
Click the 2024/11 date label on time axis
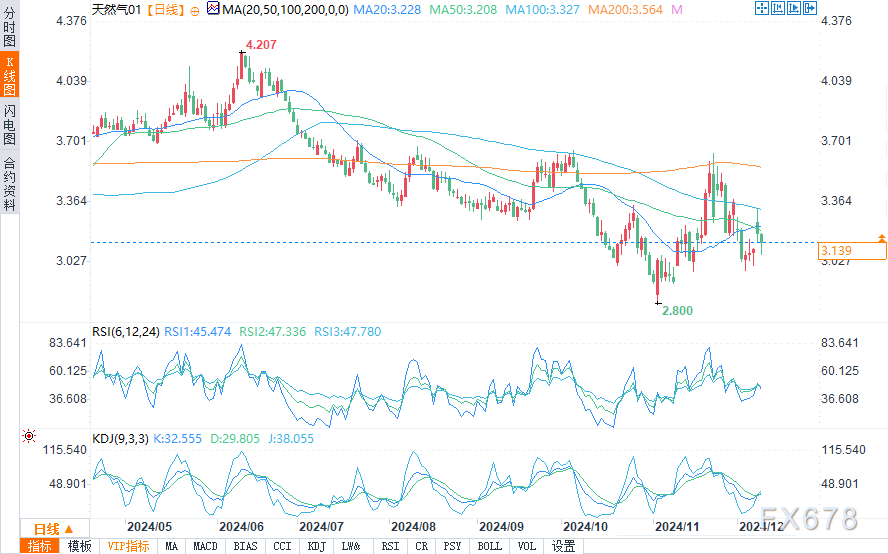[677, 527]
